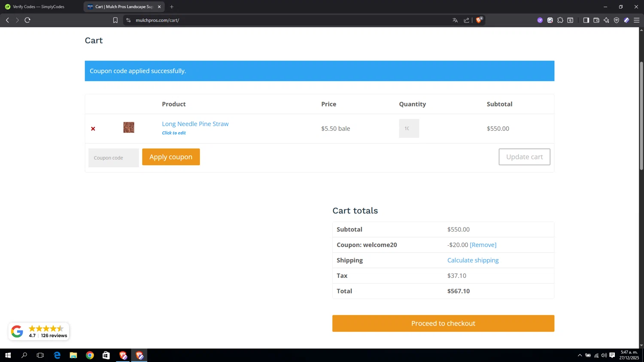The width and height of the screenshot is (644, 362).
Task: Click the quantity input box
Action: [409, 128]
